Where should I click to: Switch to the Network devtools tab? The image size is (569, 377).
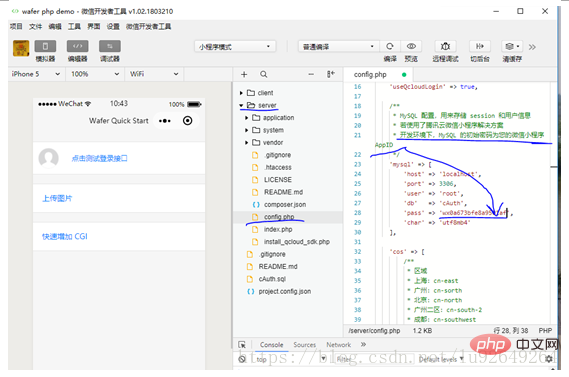(338, 345)
